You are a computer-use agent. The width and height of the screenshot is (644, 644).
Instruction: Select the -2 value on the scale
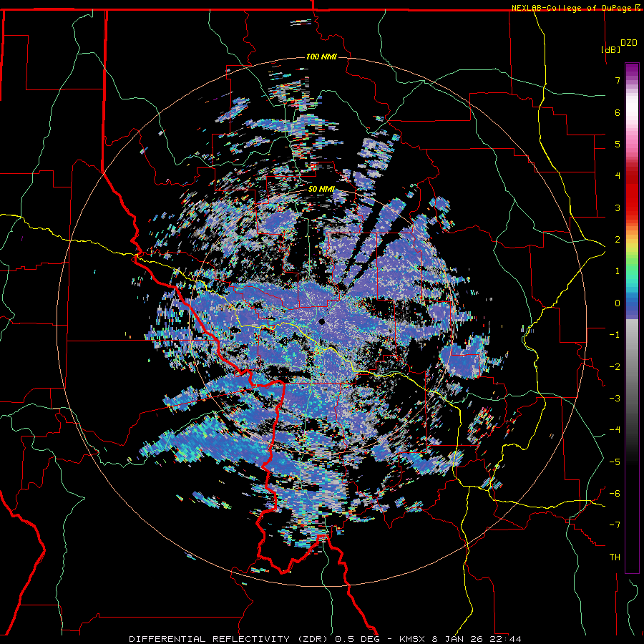tap(615, 367)
